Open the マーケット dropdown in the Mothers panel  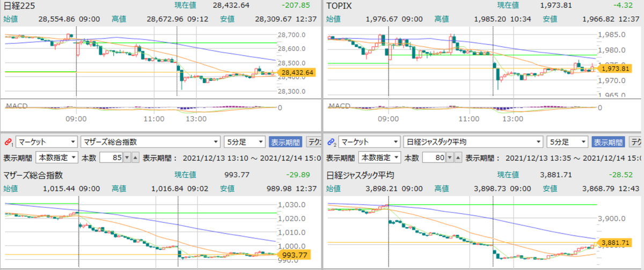47,142
